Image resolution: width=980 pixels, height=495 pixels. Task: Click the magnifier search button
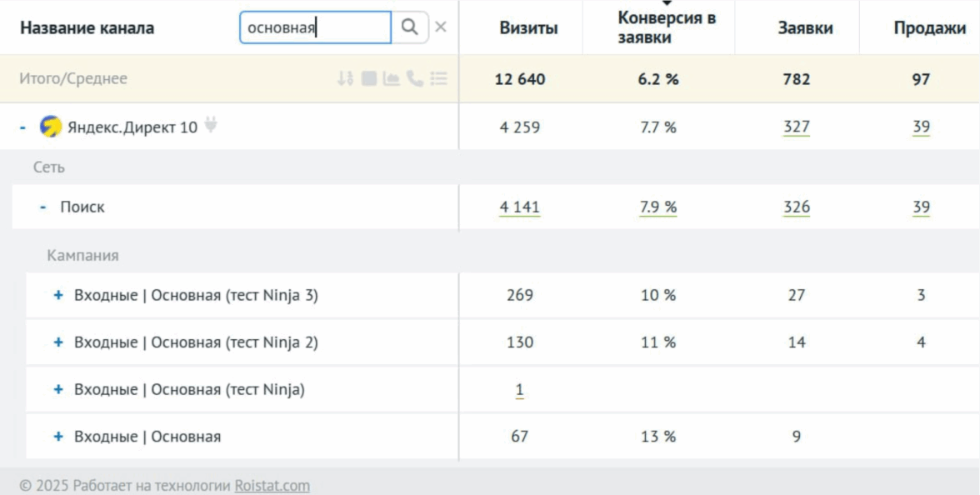click(410, 27)
